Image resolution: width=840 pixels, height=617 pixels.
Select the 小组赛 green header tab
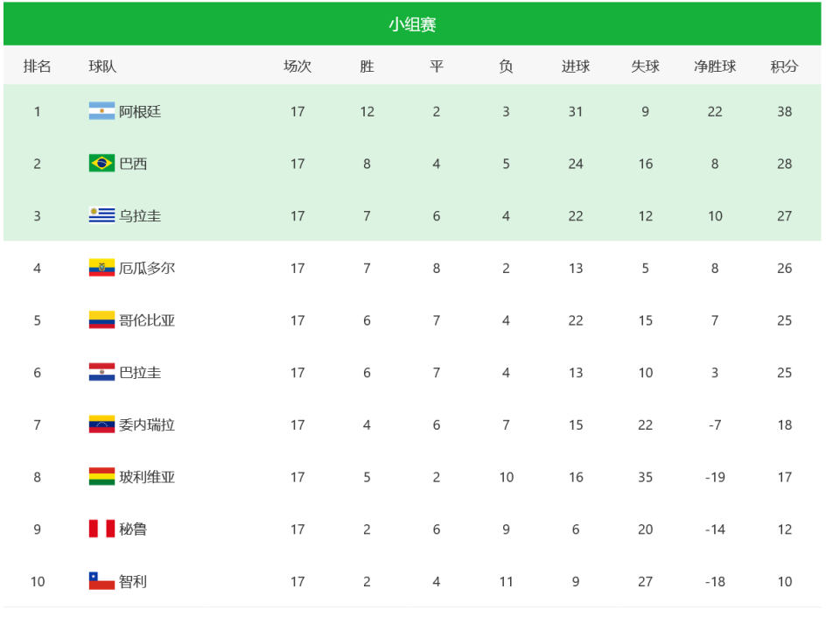click(412, 25)
